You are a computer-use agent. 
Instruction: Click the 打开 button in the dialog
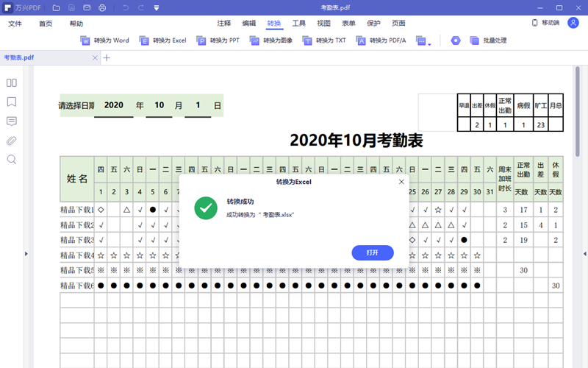[373, 252]
